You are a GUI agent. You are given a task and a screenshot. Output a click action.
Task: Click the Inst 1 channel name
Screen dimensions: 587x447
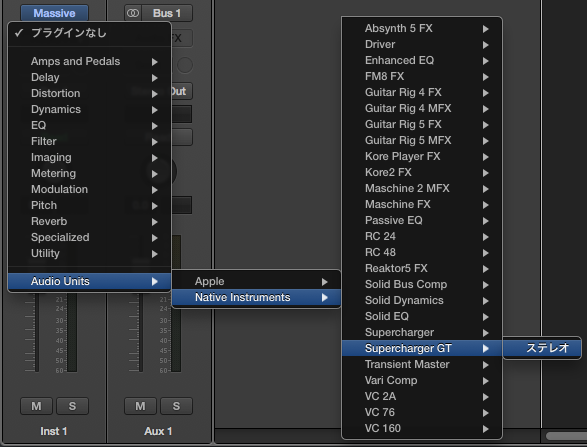click(x=54, y=431)
